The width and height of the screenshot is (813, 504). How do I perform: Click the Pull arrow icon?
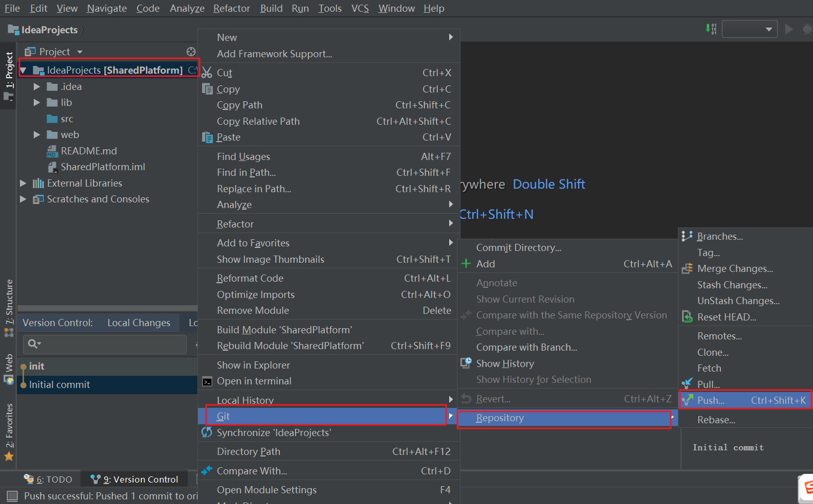[687, 384]
